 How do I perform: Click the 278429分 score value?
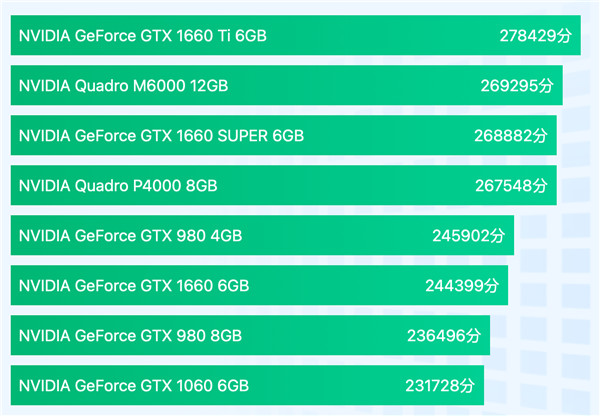535,36
